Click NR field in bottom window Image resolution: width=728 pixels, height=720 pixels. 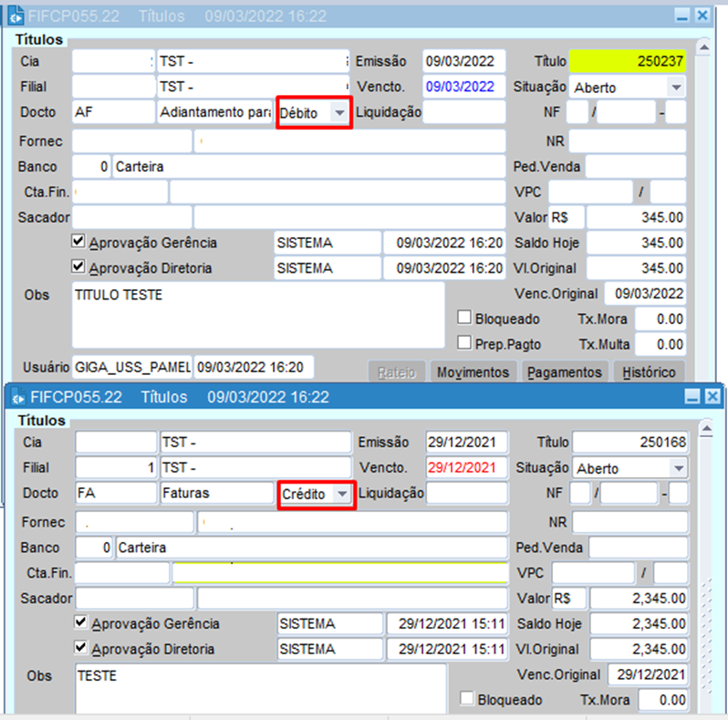(630, 522)
